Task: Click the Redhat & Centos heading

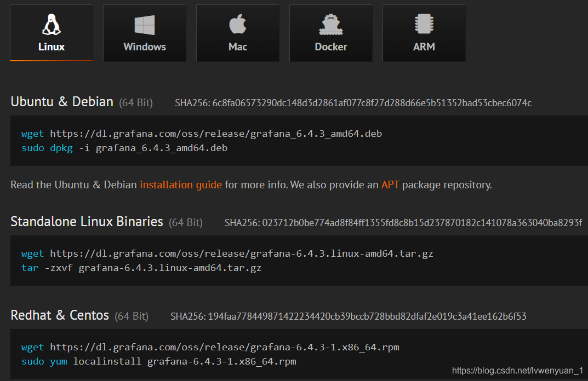Action: [60, 315]
